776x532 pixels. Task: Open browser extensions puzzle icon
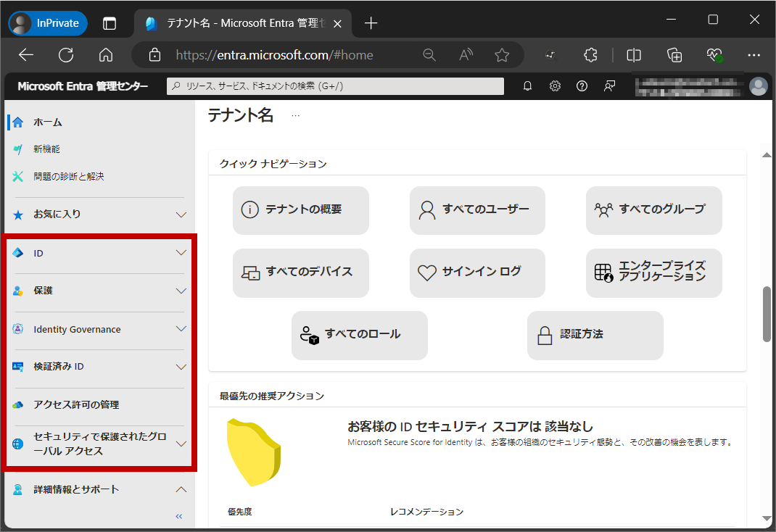(590, 55)
